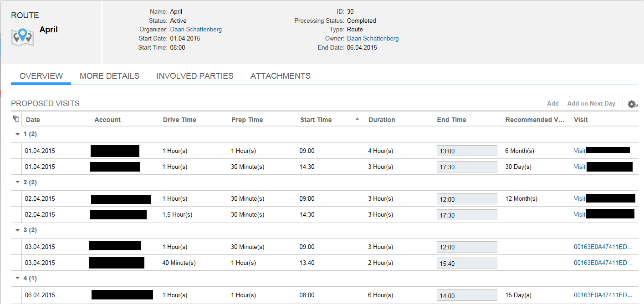The width and height of the screenshot is (644, 304).
Task: Open the INVOLVED PARTIES tab
Action: coord(195,76)
